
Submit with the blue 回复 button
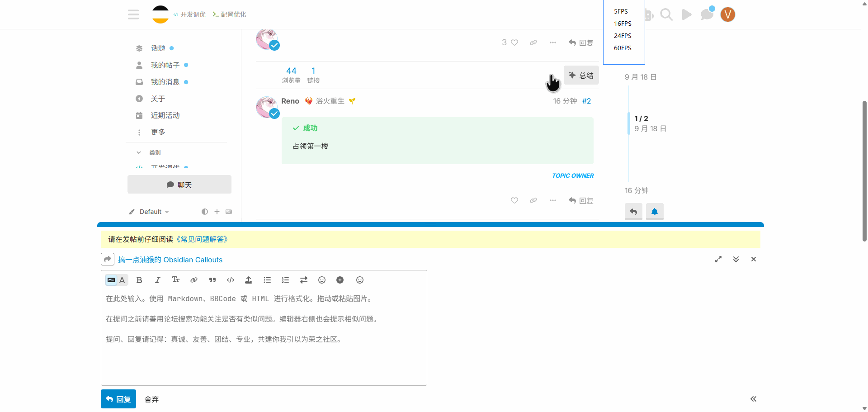click(118, 399)
